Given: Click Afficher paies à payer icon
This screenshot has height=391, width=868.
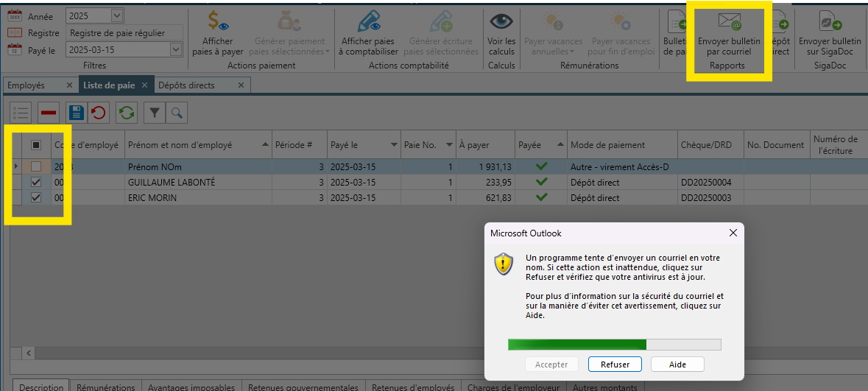Looking at the screenshot, I should pos(218,21).
